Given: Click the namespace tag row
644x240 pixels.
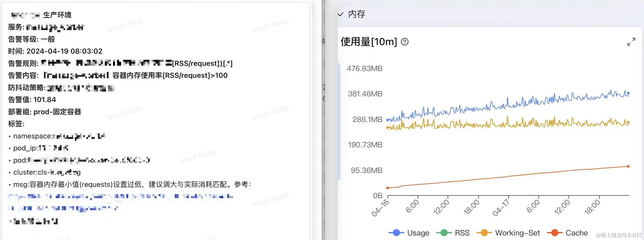Looking at the screenshot, I should pyautogui.click(x=57, y=136).
